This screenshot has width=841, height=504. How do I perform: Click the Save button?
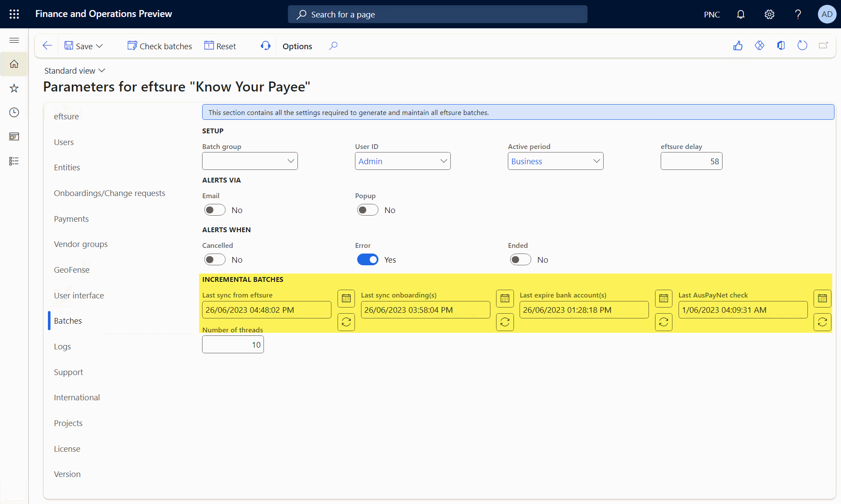78,46
